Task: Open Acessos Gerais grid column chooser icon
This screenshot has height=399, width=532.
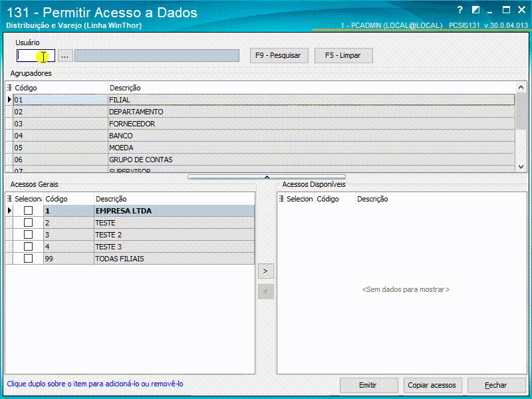Action: point(9,199)
